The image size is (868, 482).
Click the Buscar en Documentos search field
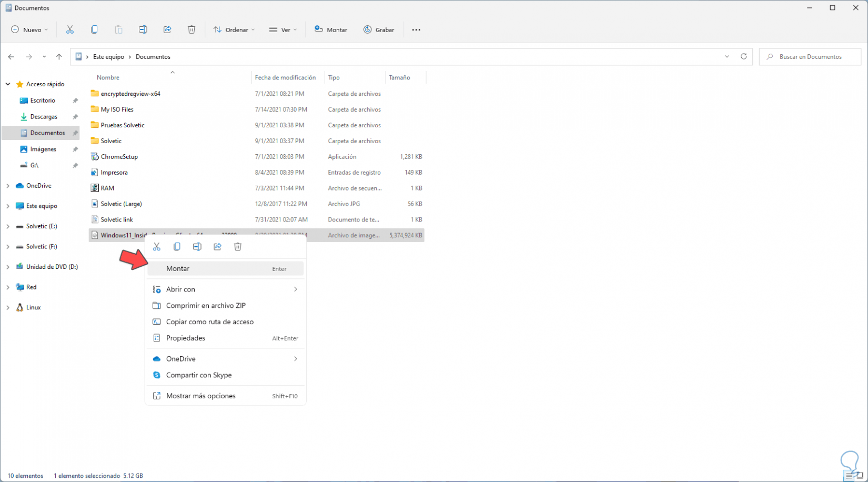810,57
